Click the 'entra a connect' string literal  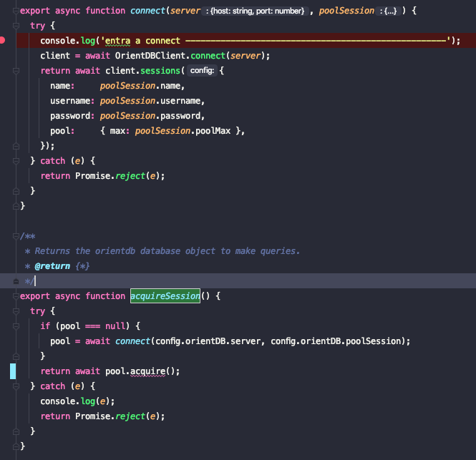pyautogui.click(x=276, y=41)
